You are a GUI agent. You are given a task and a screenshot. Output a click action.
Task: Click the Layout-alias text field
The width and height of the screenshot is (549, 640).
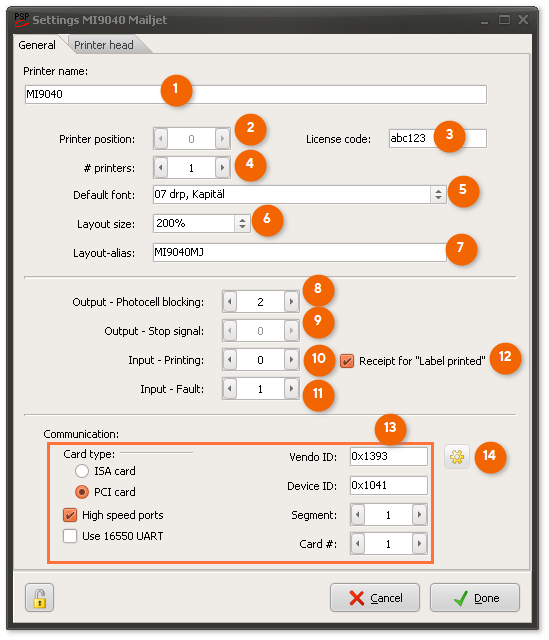(x=300, y=252)
